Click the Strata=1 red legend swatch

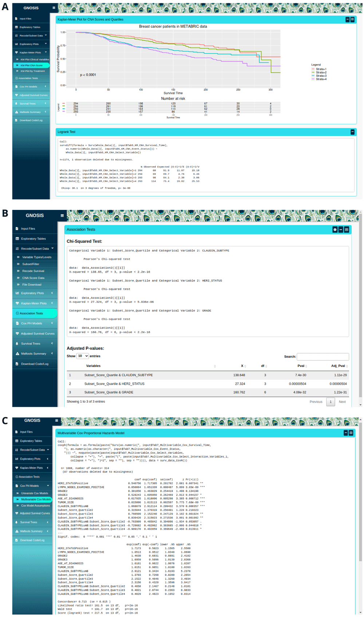(313, 69)
